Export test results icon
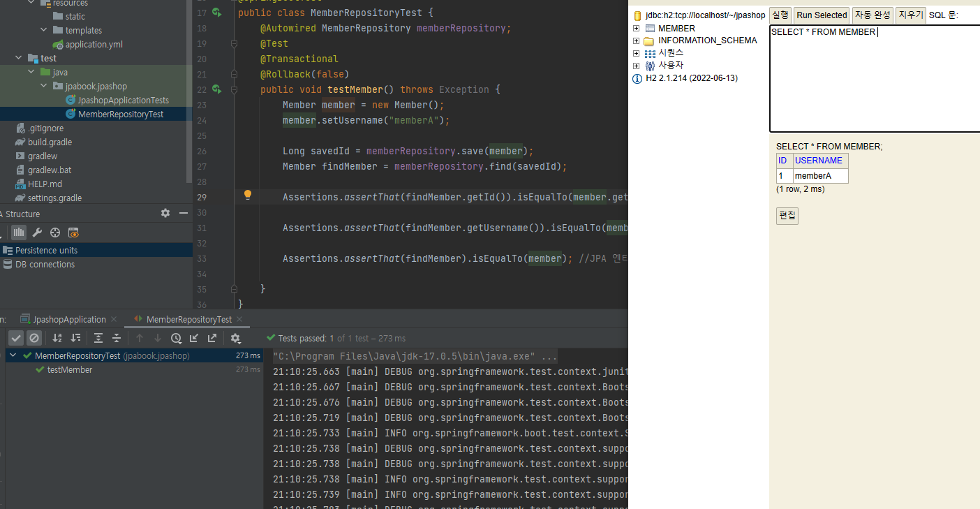This screenshot has height=509, width=980. (x=212, y=338)
